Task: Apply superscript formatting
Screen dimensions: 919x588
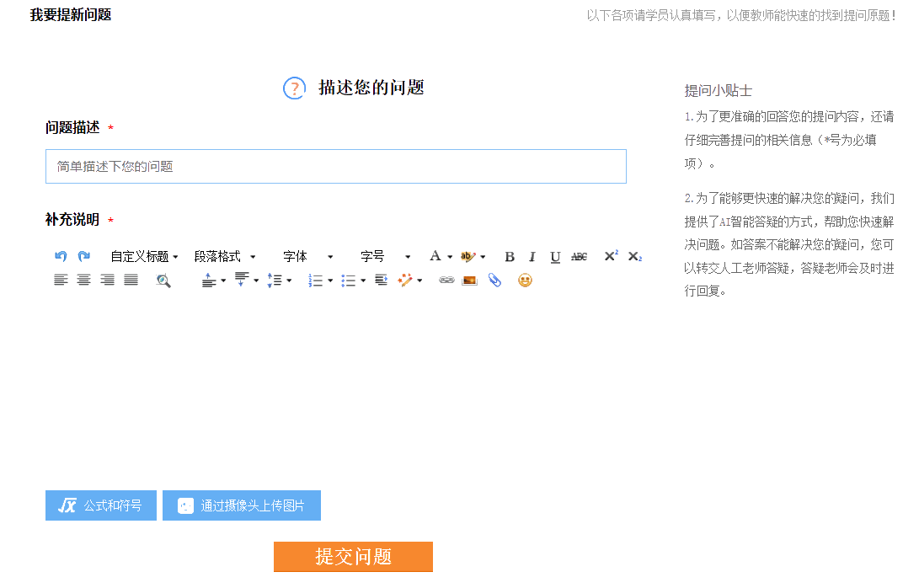Action: (610, 256)
